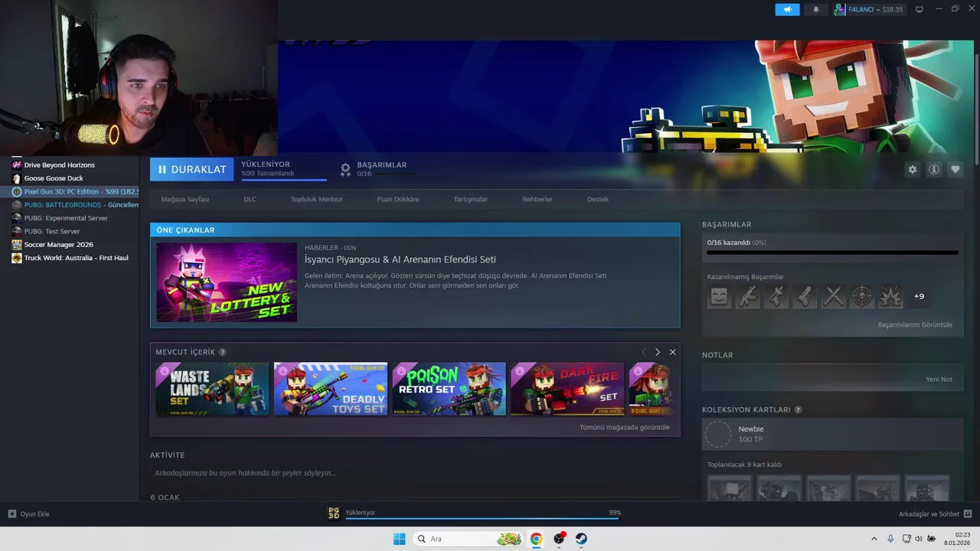The image size is (980, 551).
Task: Click help icon beside KOLEKSİYON KARTLARI
Action: pyautogui.click(x=799, y=409)
